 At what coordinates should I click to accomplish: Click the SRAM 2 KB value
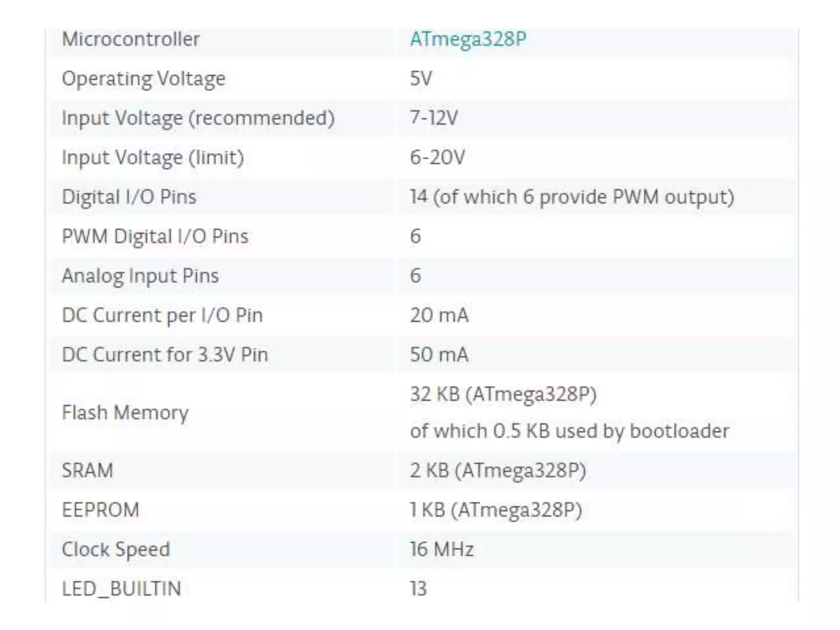498,470
